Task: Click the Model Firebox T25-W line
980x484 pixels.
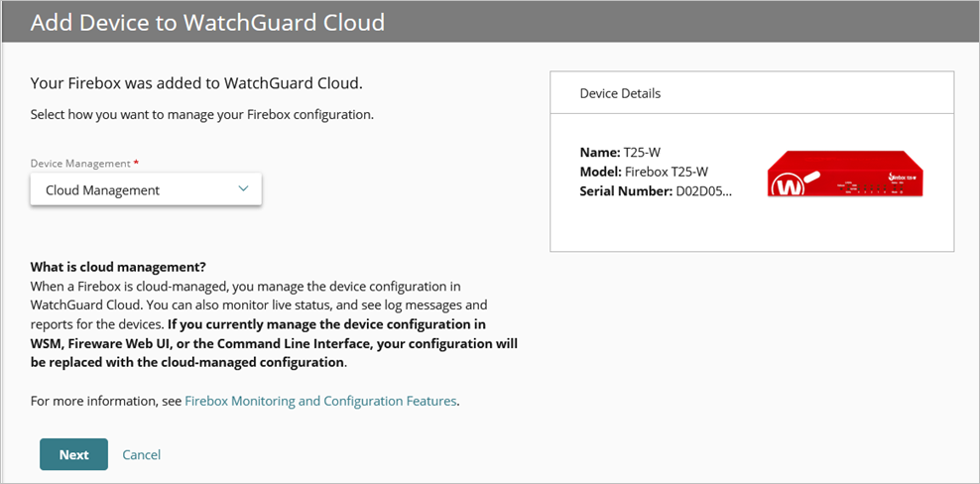Action: click(643, 172)
